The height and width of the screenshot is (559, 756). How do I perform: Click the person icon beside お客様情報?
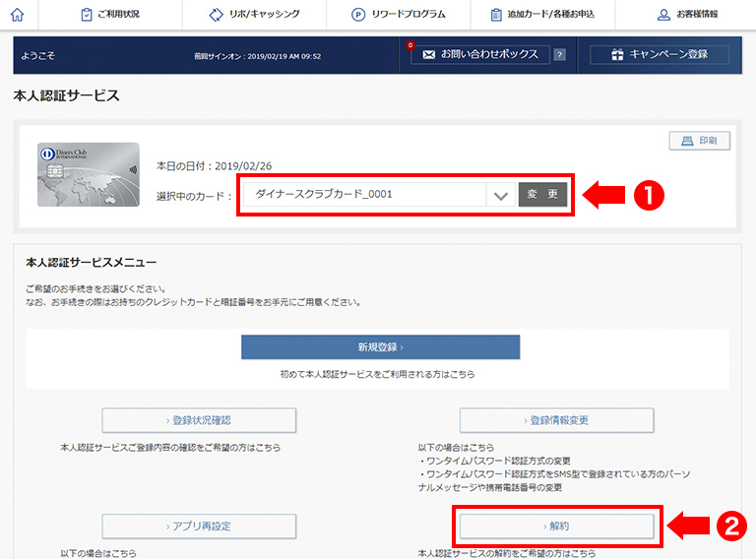click(663, 15)
